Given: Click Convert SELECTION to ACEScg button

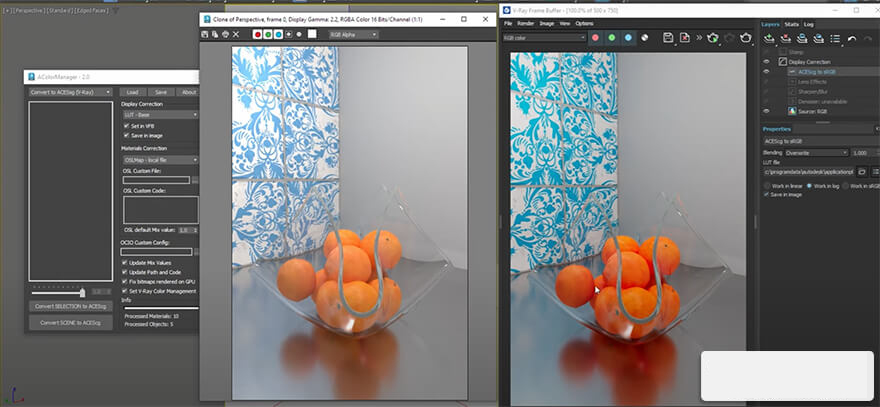Looking at the screenshot, I should pos(71,307).
